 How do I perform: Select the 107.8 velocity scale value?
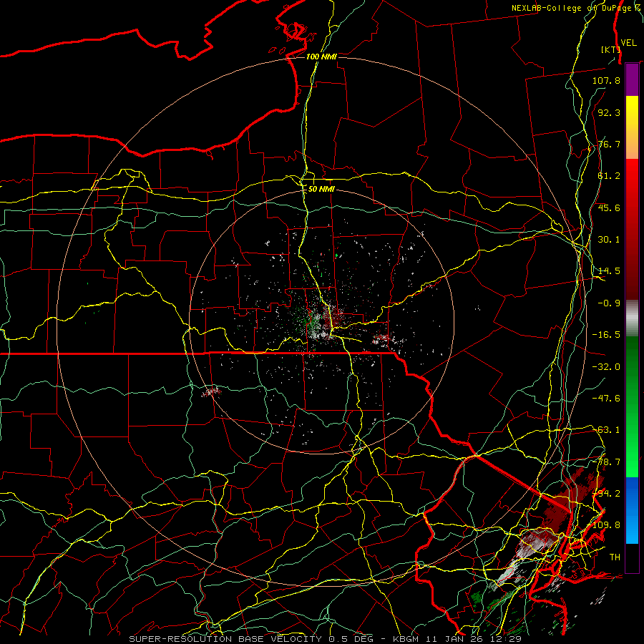pyautogui.click(x=606, y=80)
